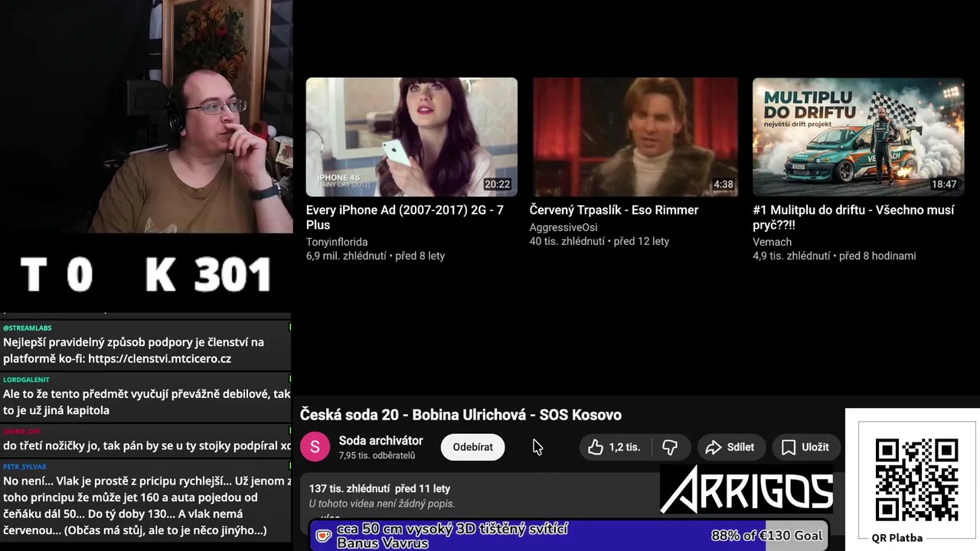Open the Soda archivátor channel name
Screen dimensions: 980x551
click(x=381, y=441)
